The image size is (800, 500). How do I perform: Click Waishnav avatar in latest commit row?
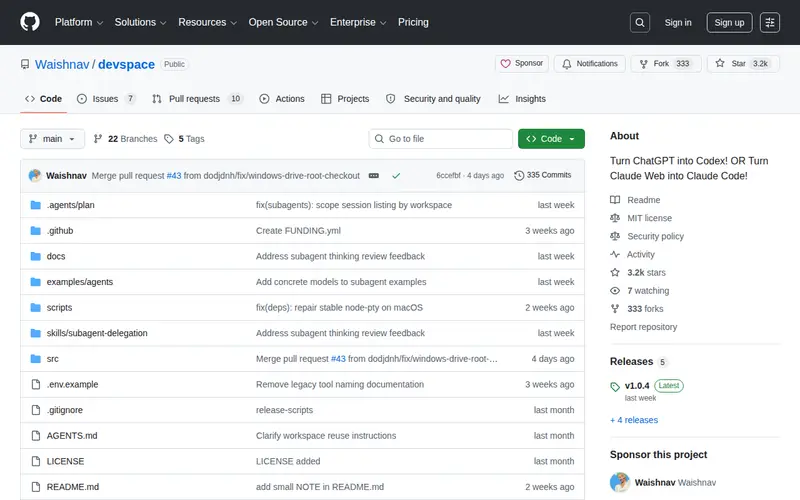[x=35, y=176]
